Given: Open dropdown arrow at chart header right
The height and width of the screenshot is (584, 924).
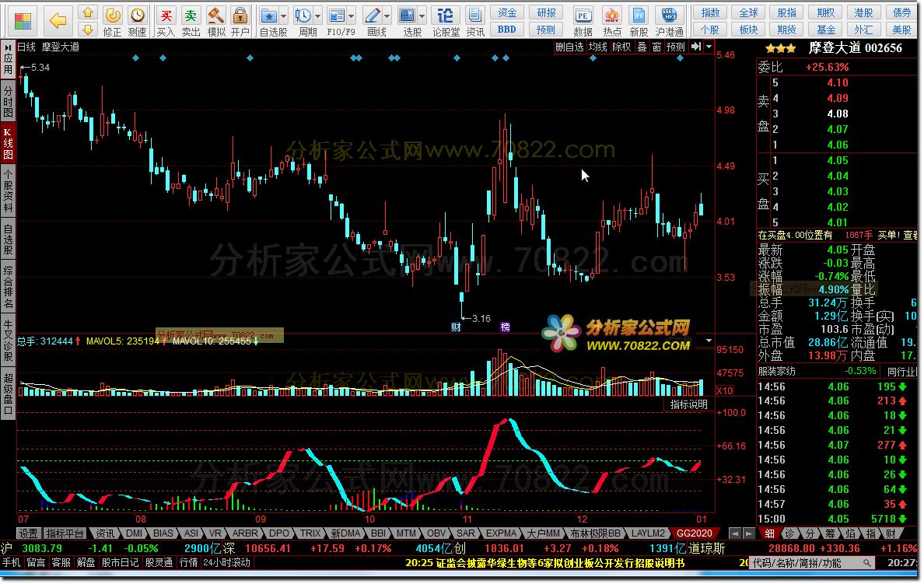Looking at the screenshot, I should (x=709, y=47).
